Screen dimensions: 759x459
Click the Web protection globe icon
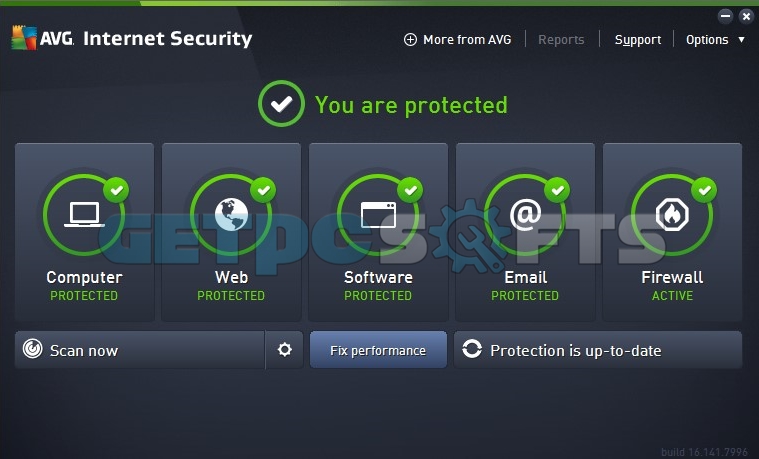pyautogui.click(x=231, y=214)
